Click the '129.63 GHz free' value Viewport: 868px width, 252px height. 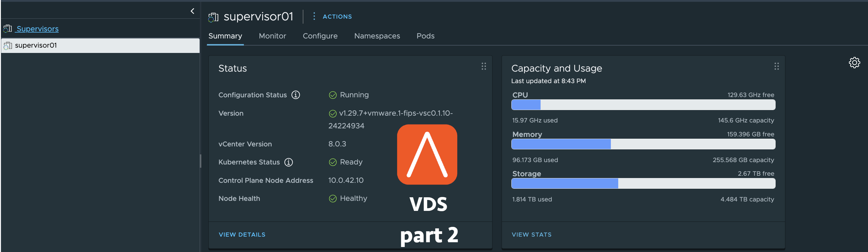click(750, 95)
